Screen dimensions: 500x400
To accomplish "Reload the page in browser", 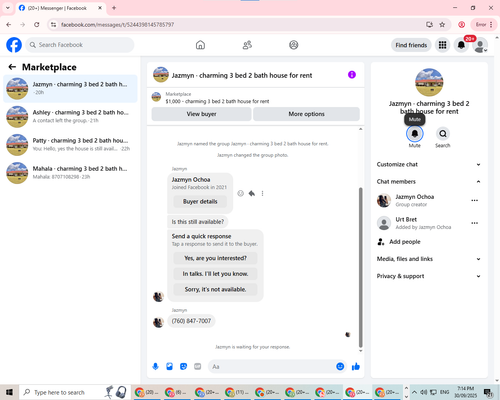I will click(x=37, y=25).
